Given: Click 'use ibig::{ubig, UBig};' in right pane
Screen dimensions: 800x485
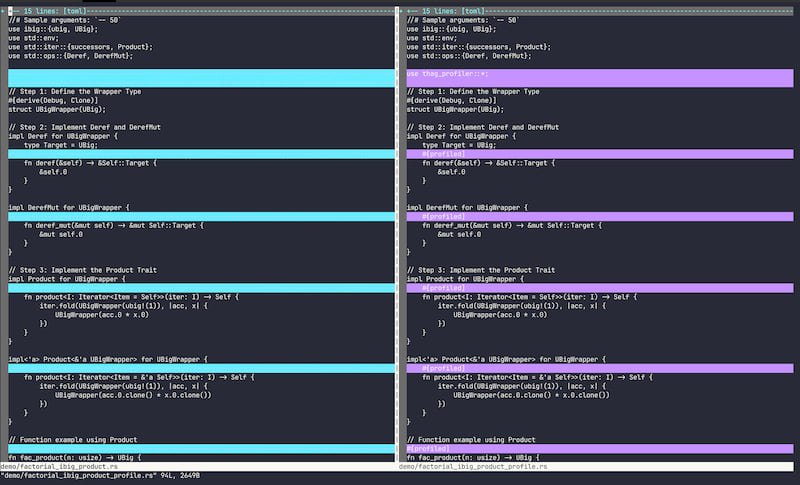Looking at the screenshot, I should point(452,28).
